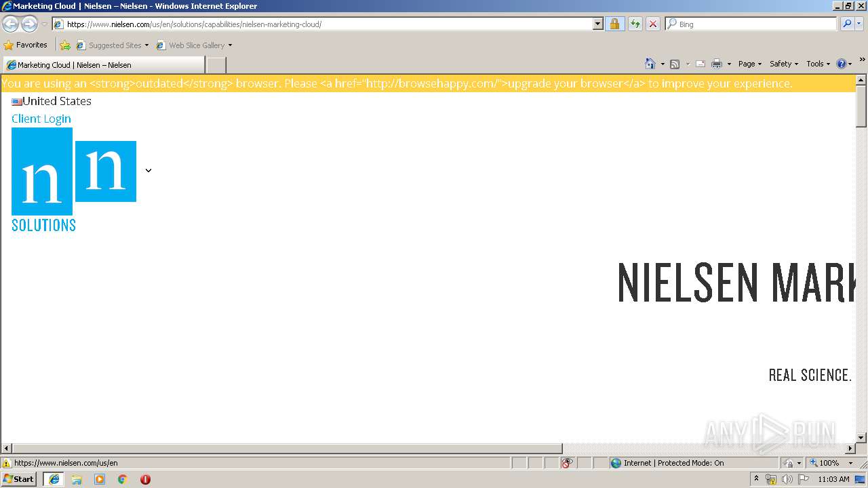Click the URL address bar field
Screen dimensions: 868x488
pos(323,24)
